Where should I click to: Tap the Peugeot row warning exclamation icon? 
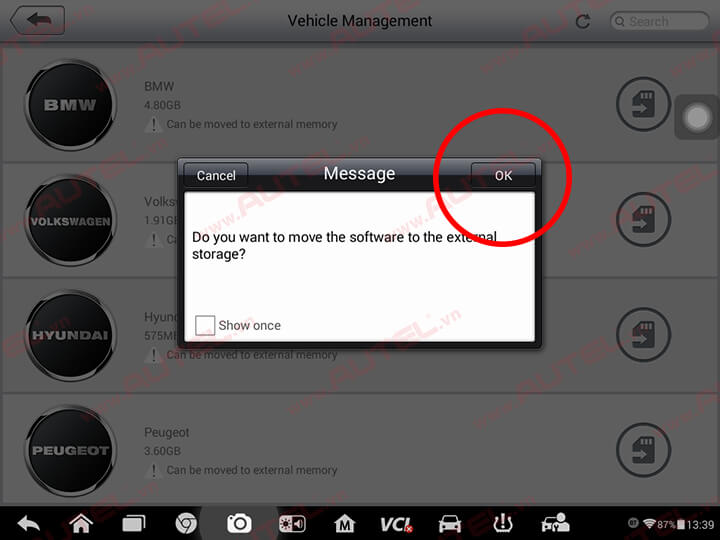[x=153, y=470]
